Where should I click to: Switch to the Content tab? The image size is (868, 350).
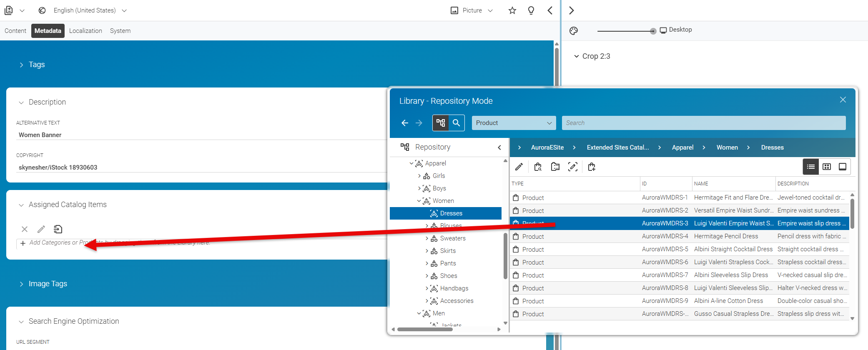coord(15,31)
